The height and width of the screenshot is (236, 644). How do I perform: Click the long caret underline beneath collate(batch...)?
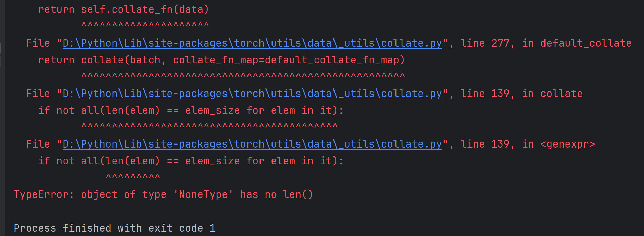tap(243, 75)
